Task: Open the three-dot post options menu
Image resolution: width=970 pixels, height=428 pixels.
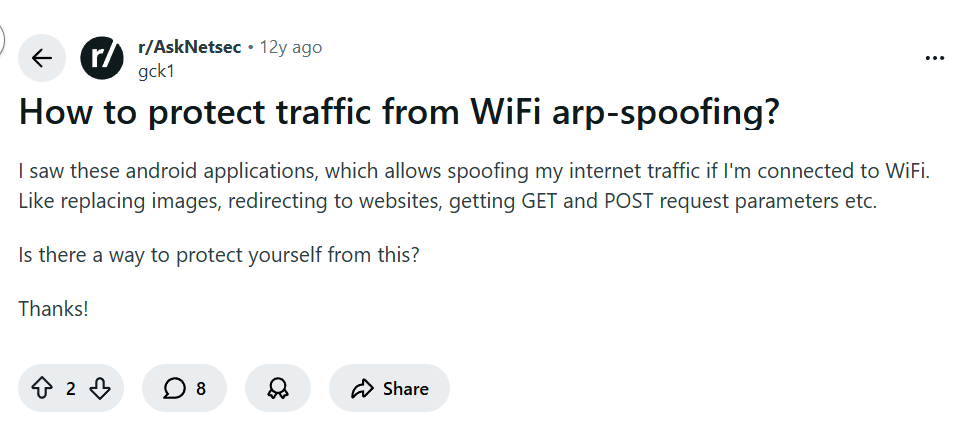Action: coord(935,58)
